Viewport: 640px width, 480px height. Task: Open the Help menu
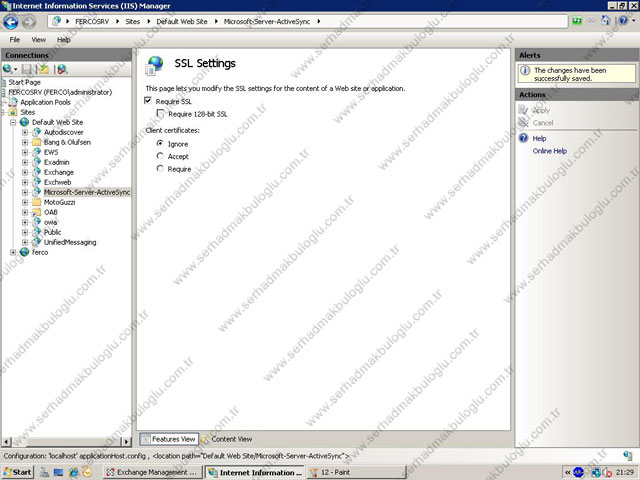click(63, 40)
